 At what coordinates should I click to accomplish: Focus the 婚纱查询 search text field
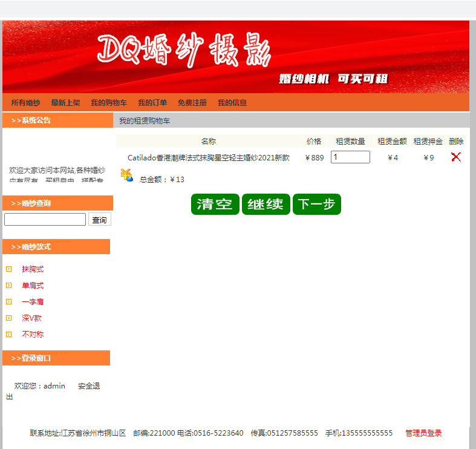coord(45,220)
